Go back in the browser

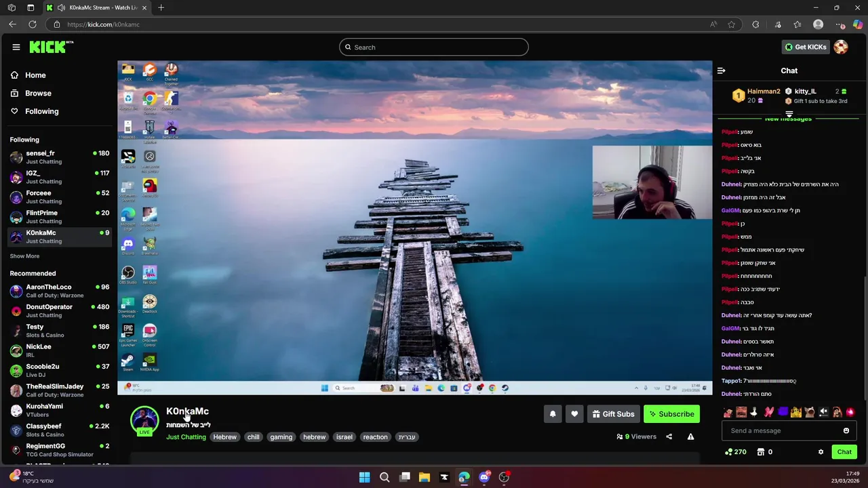coord(12,24)
